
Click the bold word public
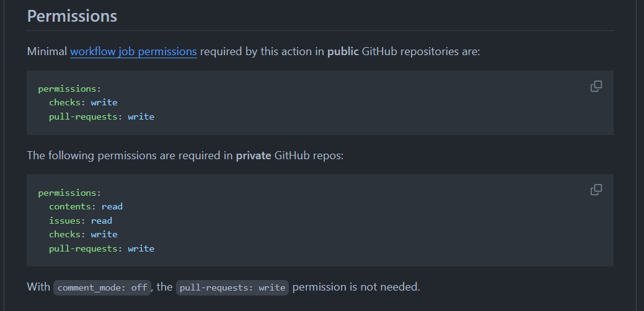pos(343,51)
